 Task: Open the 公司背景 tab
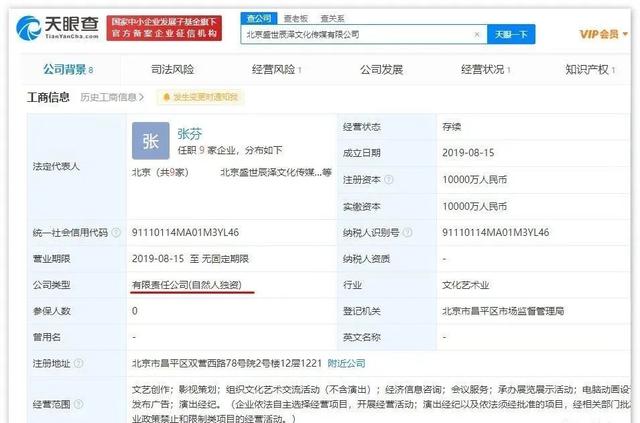coord(68,70)
